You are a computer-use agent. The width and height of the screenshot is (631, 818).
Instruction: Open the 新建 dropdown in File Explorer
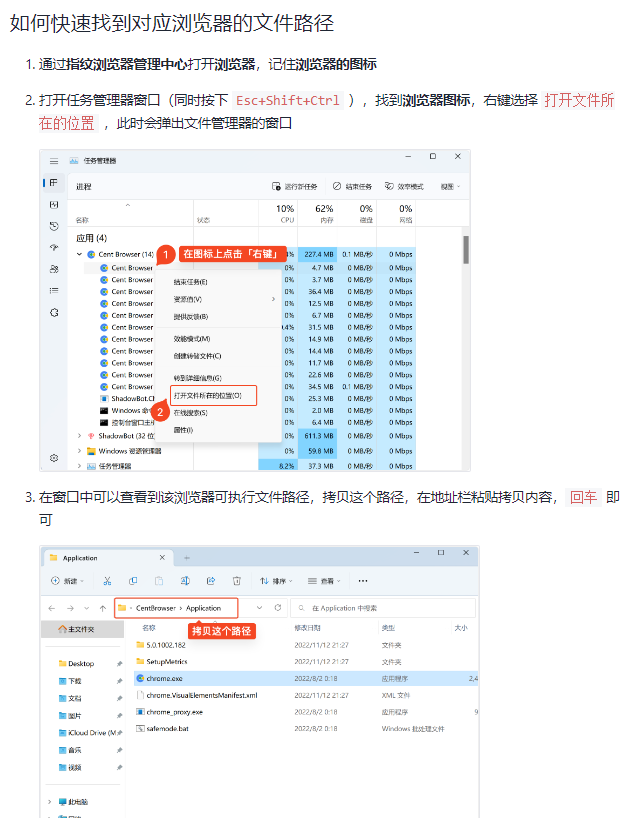[65, 580]
